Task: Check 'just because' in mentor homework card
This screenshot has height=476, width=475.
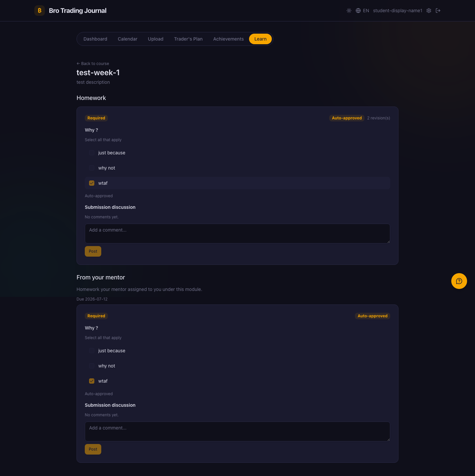Action: point(92,351)
